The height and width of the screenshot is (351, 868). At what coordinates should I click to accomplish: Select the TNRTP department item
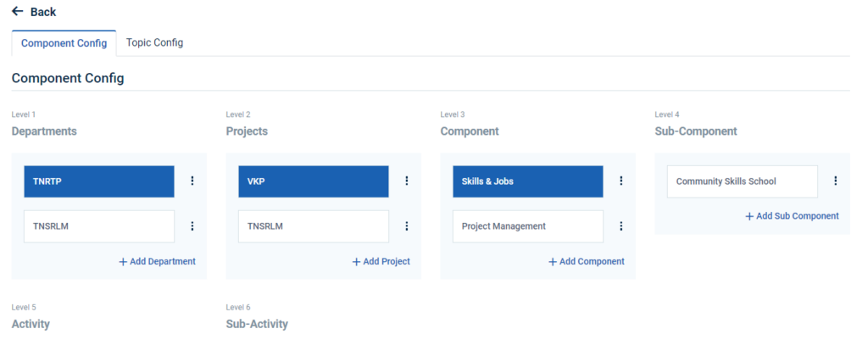point(99,181)
